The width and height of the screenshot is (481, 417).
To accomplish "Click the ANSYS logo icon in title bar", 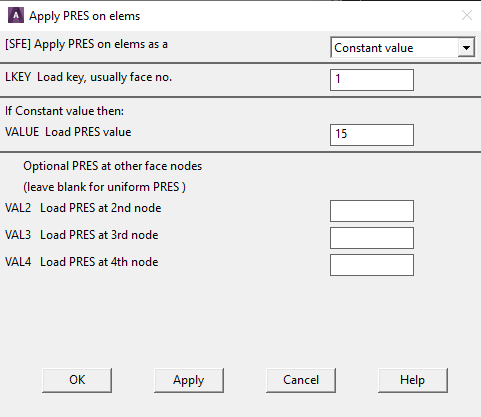I will click(x=16, y=16).
